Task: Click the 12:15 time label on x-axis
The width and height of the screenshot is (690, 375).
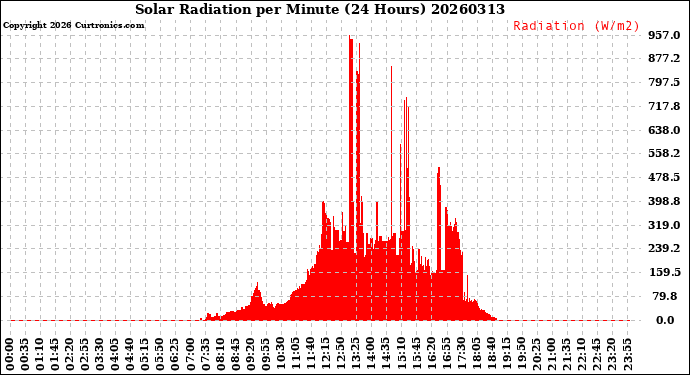Action: click(x=326, y=355)
